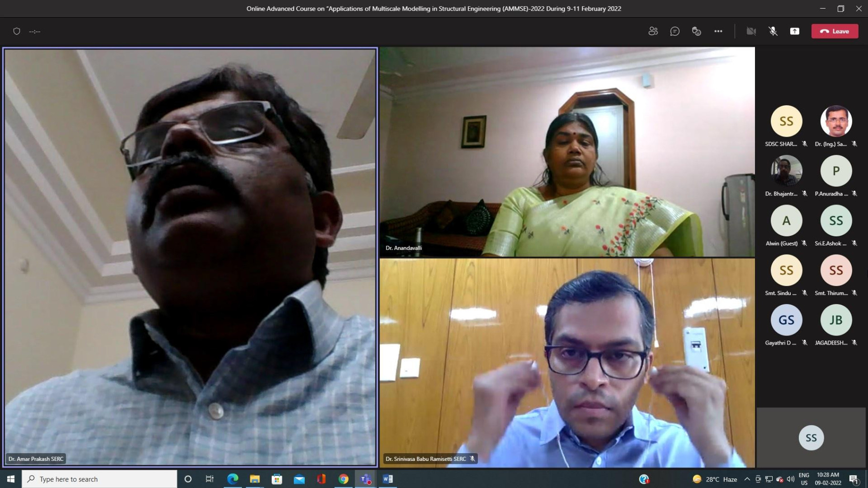Open weather widget 28°C Haze
868x488 pixels.
tap(714, 479)
